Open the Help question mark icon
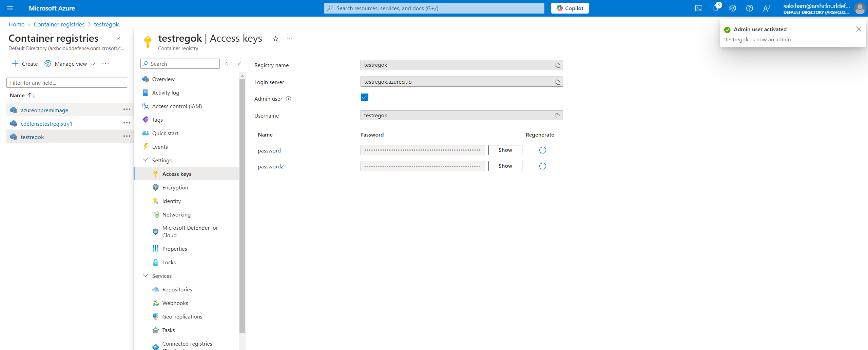Image resolution: width=868 pixels, height=350 pixels. point(750,8)
